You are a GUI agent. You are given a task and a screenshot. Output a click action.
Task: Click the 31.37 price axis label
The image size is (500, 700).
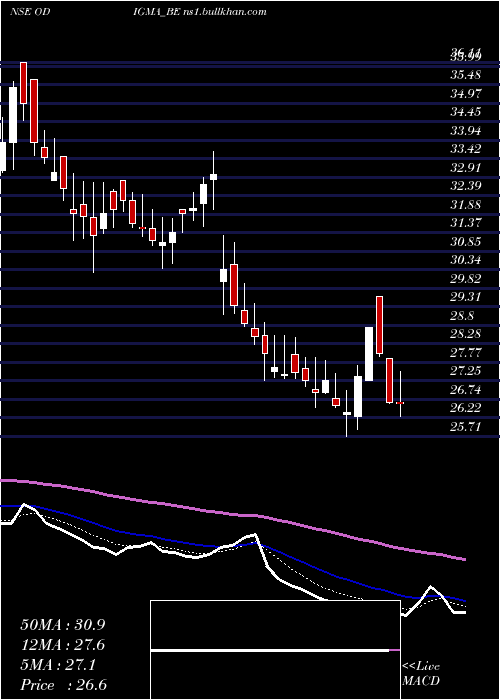point(465,223)
